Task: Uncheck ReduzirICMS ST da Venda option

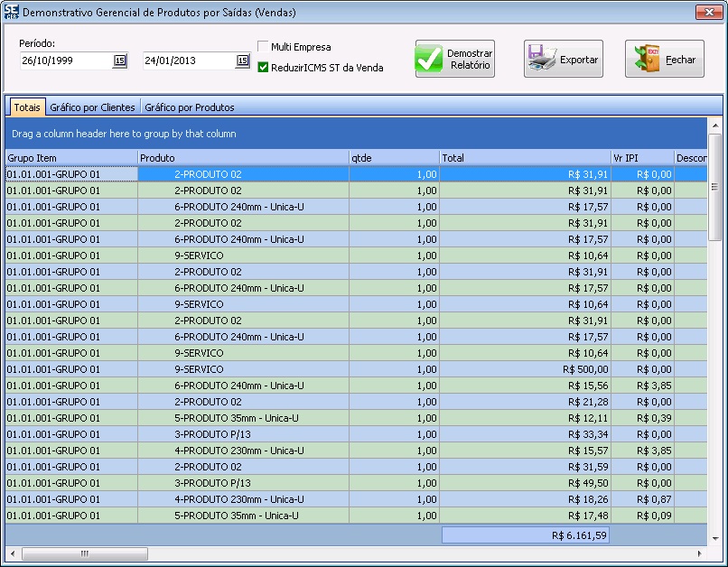Action: coord(263,68)
